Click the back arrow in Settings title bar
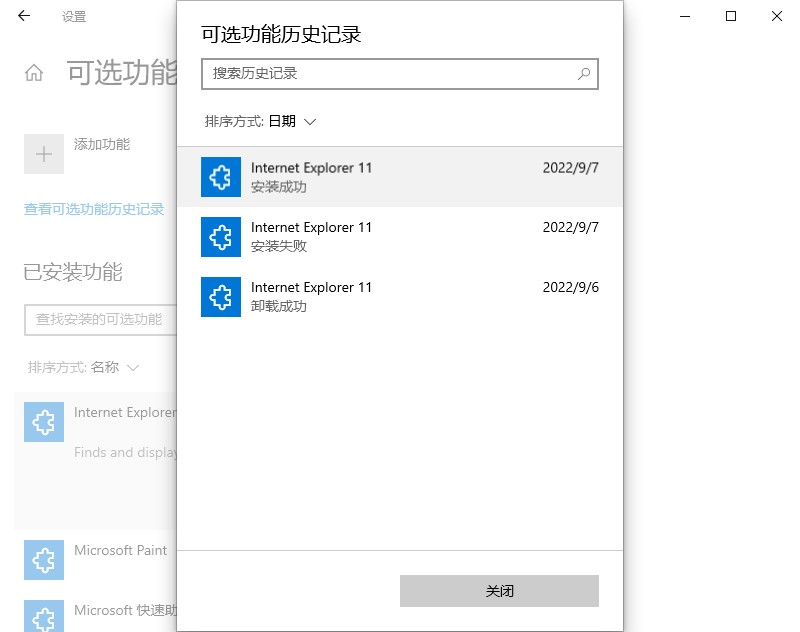 [24, 16]
